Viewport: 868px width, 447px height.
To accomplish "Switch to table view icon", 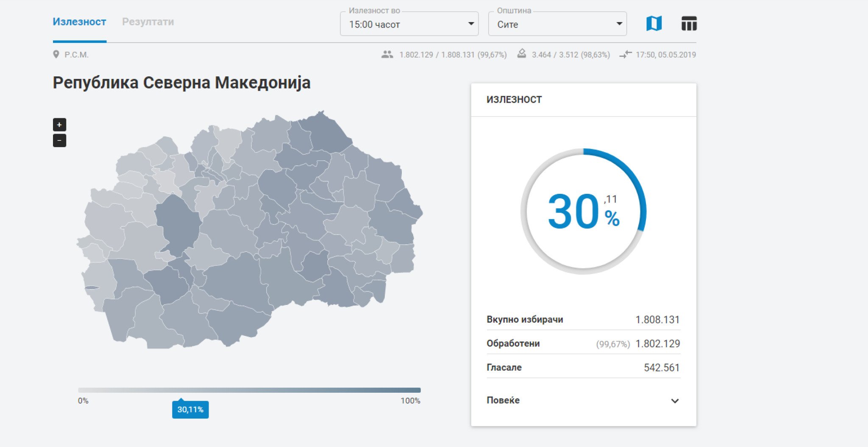I will click(689, 23).
